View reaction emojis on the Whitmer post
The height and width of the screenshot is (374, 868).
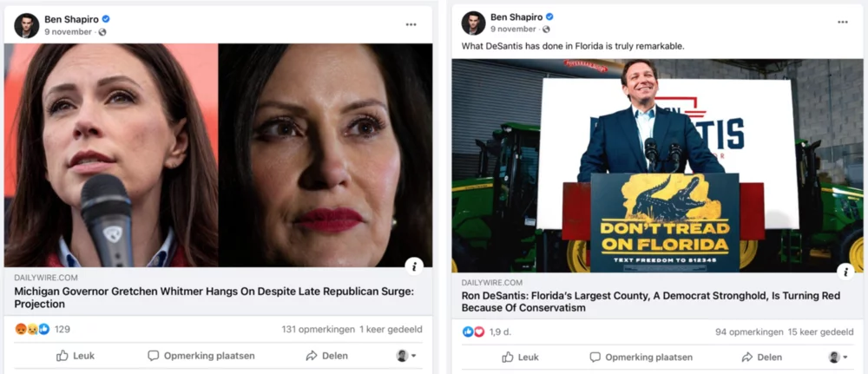coord(32,329)
